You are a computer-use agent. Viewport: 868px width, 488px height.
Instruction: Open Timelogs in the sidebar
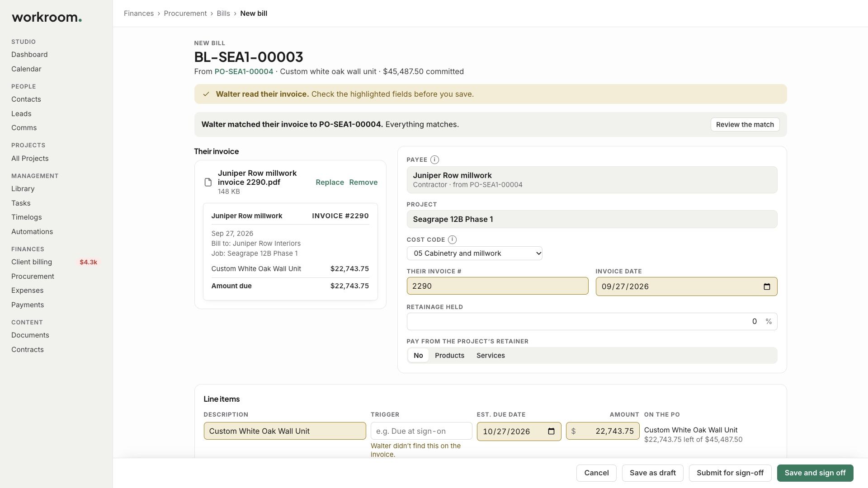click(26, 217)
